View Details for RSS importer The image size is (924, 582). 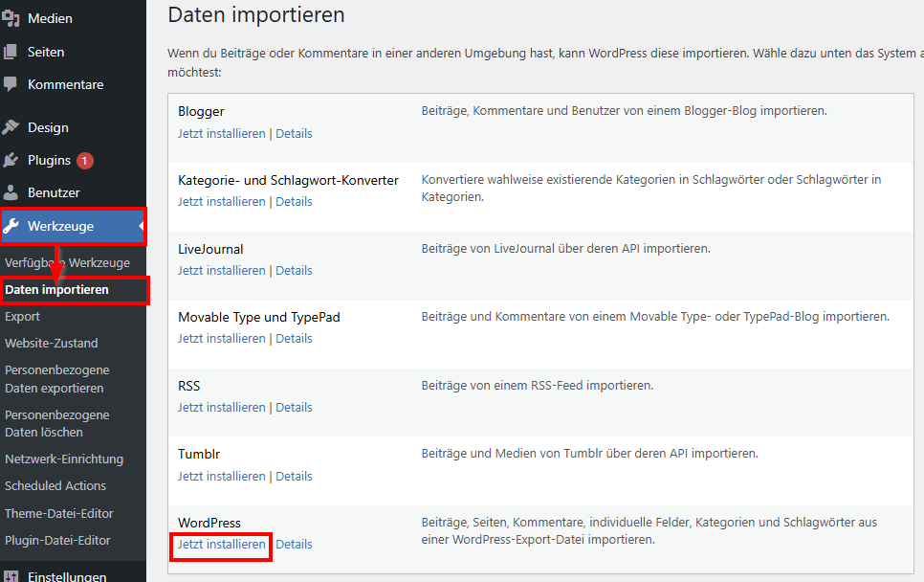coord(294,408)
